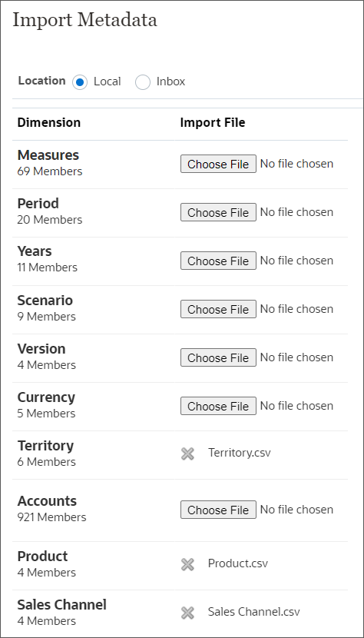
Task: Choose a file for Years dimension
Action: click(x=218, y=261)
